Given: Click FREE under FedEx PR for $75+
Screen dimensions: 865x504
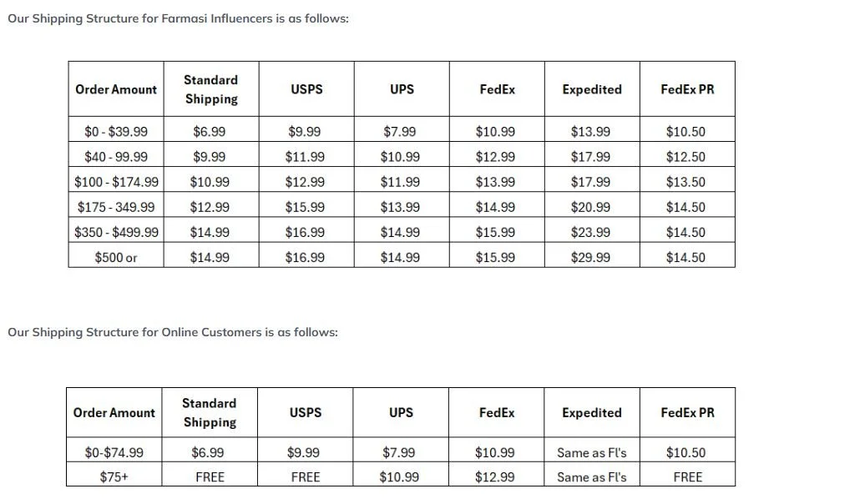Looking at the screenshot, I should coord(687,477).
